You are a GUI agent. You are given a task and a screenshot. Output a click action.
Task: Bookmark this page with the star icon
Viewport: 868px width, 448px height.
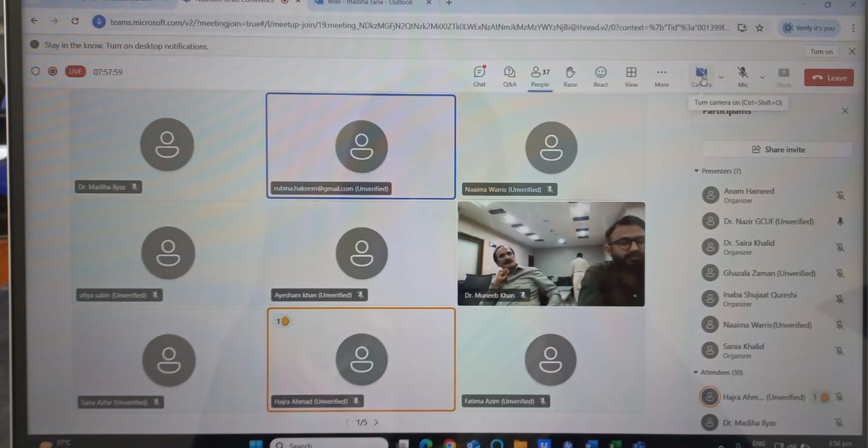click(759, 28)
